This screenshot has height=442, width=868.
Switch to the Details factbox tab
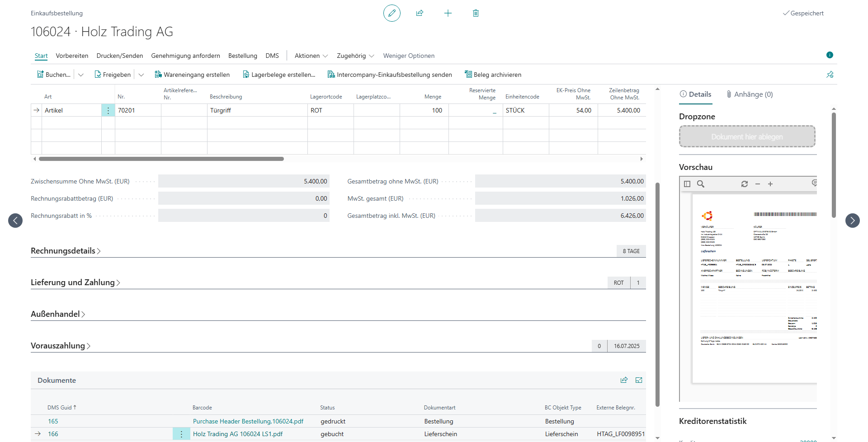pos(696,94)
